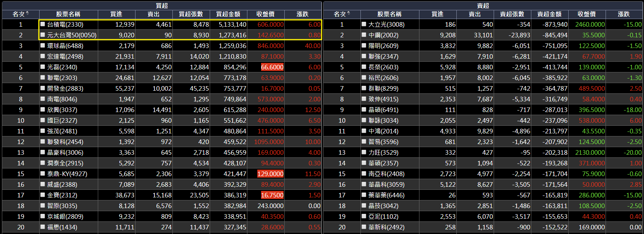Open stock 京城銀(2809)
This screenshot has width=644, height=234.
[65, 216]
